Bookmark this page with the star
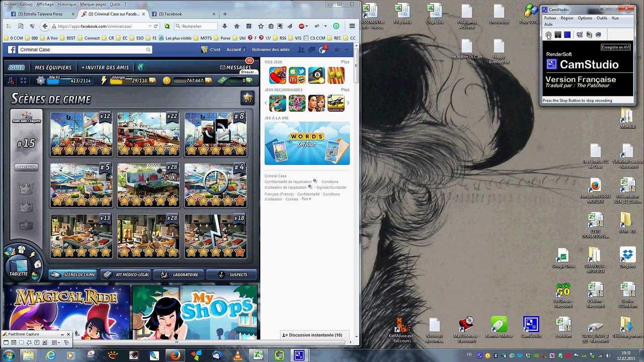This screenshot has width=644, height=362. click(261, 26)
